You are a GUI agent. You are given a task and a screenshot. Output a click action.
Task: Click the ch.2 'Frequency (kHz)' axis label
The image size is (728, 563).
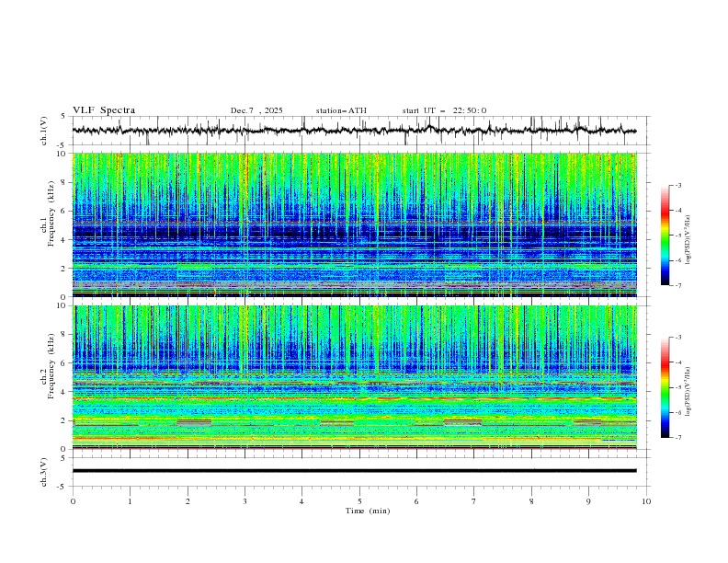[x=51, y=366]
